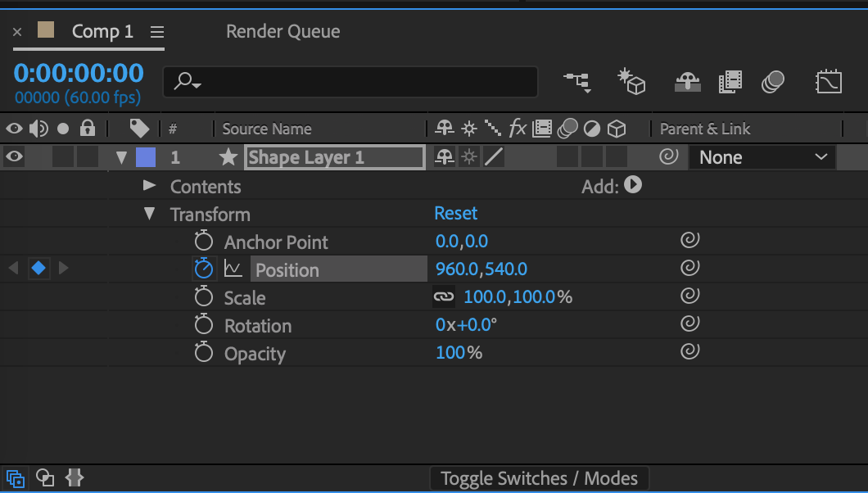Click the pick whip for Scale

click(x=689, y=296)
